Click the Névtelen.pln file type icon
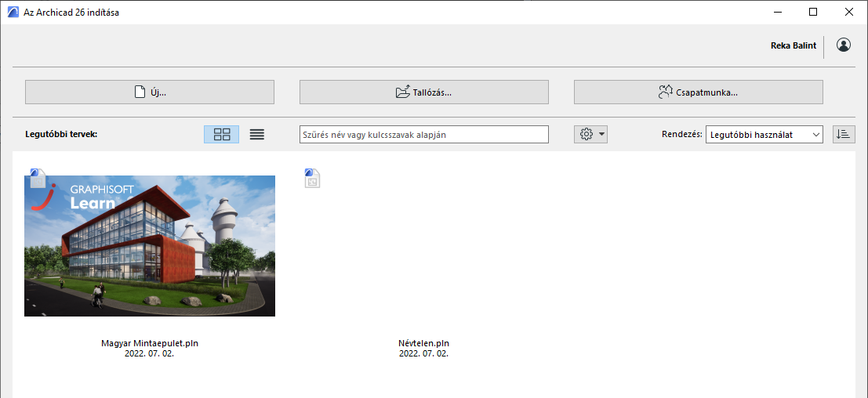868x398 pixels. click(312, 178)
